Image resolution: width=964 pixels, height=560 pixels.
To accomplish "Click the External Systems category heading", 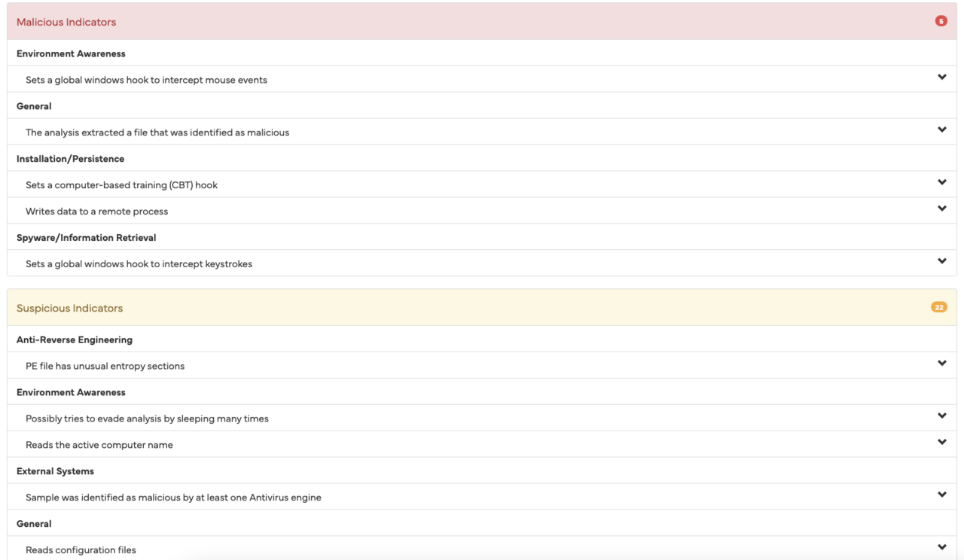I will pyautogui.click(x=55, y=471).
